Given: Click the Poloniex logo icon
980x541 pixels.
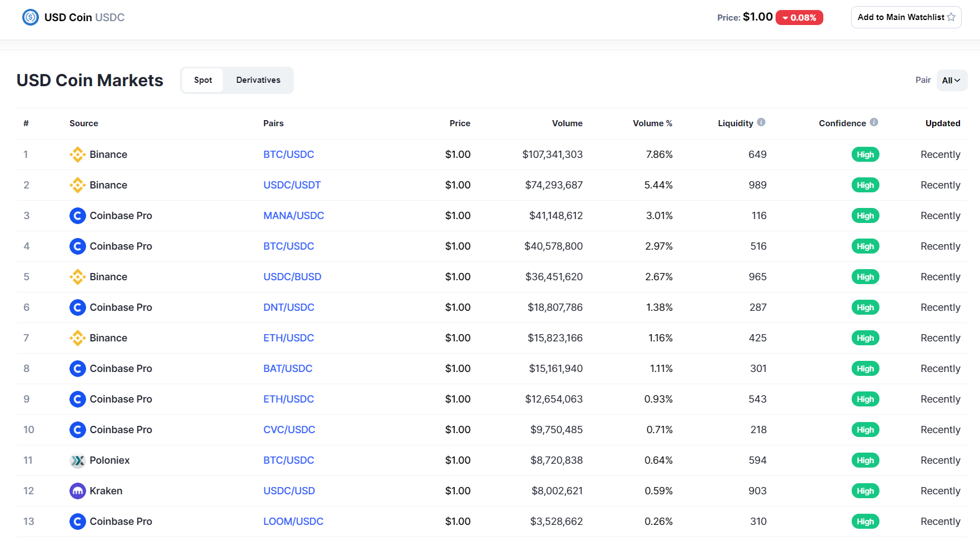Looking at the screenshot, I should (x=78, y=460).
